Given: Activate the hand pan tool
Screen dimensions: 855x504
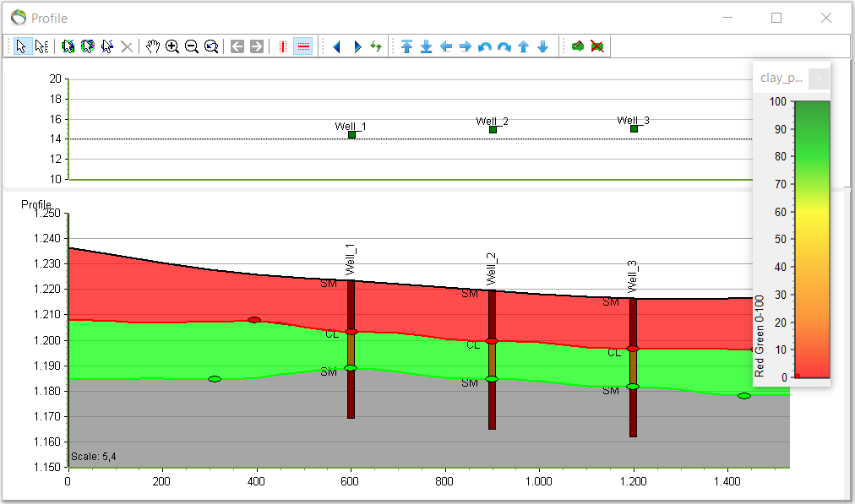Looking at the screenshot, I should point(153,46).
